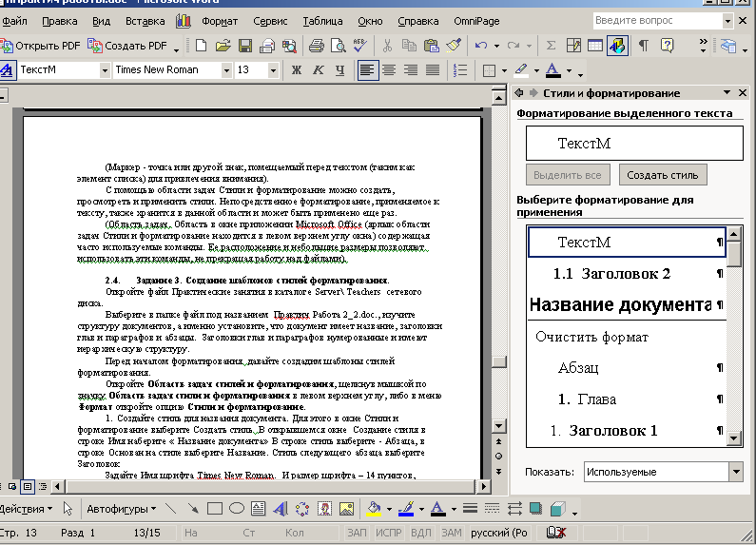Expand the font size 13 dropdown
Screen dimensions: 756x545
tap(273, 70)
